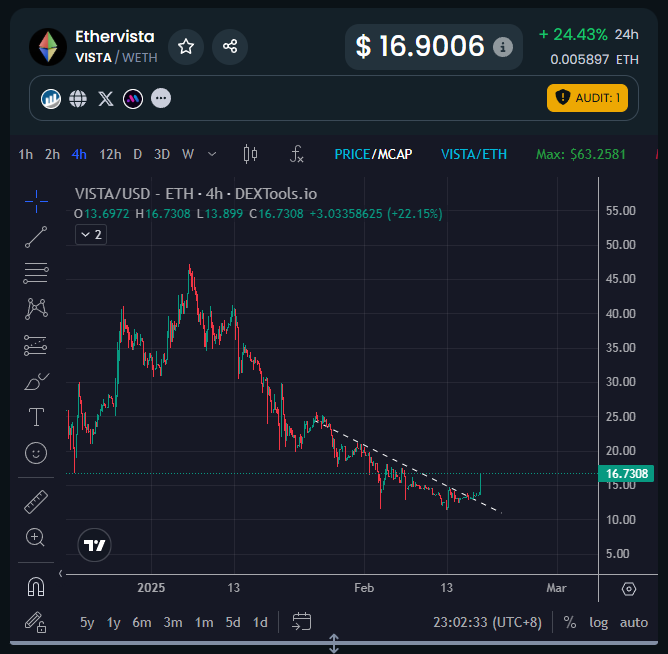
Task: Select the Text tool
Action: click(36, 417)
